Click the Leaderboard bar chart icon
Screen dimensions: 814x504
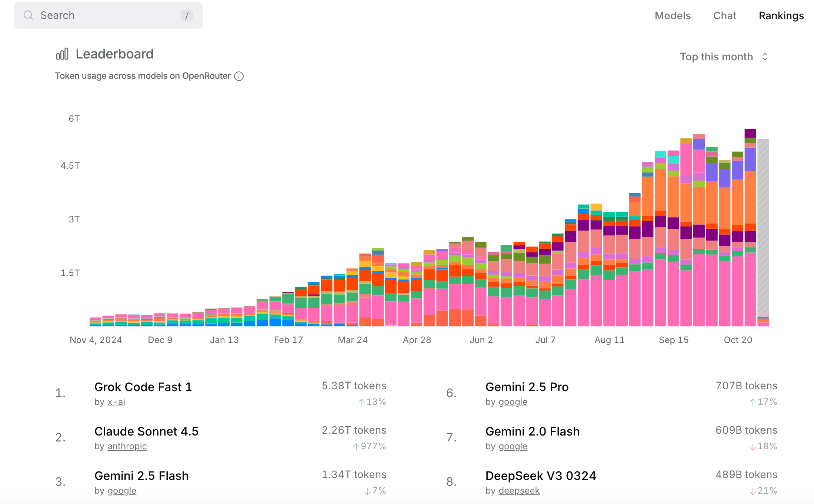(62, 54)
